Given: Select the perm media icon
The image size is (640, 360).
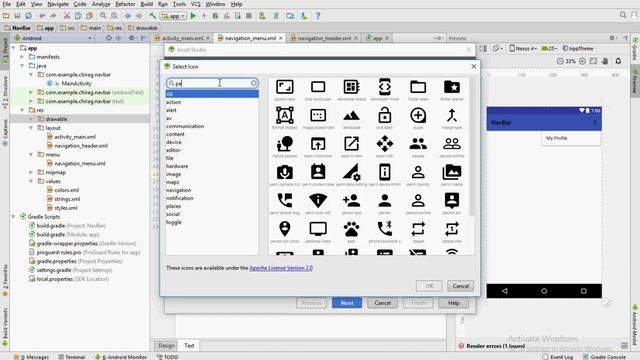Looking at the screenshot, I should tap(451, 172).
